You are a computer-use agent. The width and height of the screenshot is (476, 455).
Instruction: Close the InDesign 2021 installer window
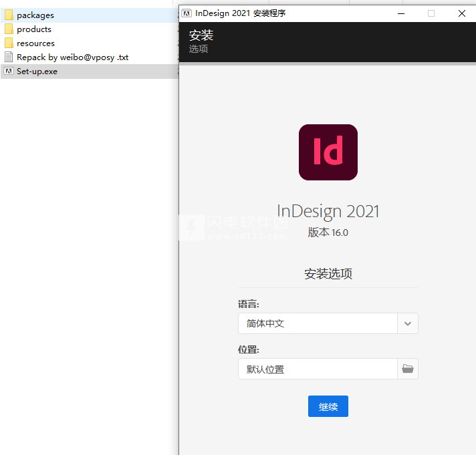(x=462, y=13)
